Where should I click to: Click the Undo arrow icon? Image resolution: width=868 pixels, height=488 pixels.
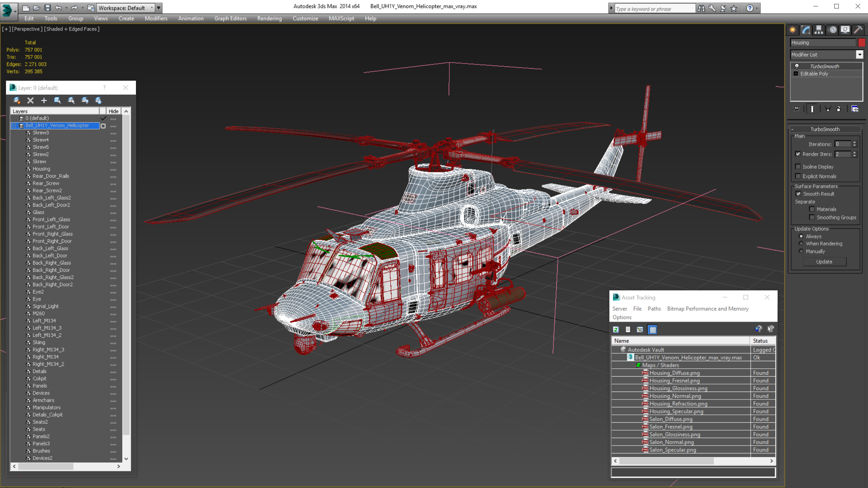[x=58, y=8]
